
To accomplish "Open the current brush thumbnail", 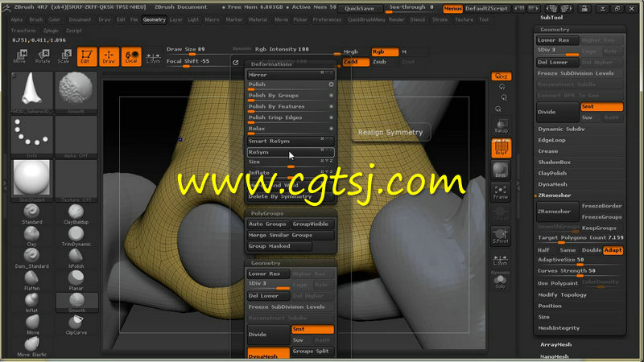I will (x=31, y=93).
